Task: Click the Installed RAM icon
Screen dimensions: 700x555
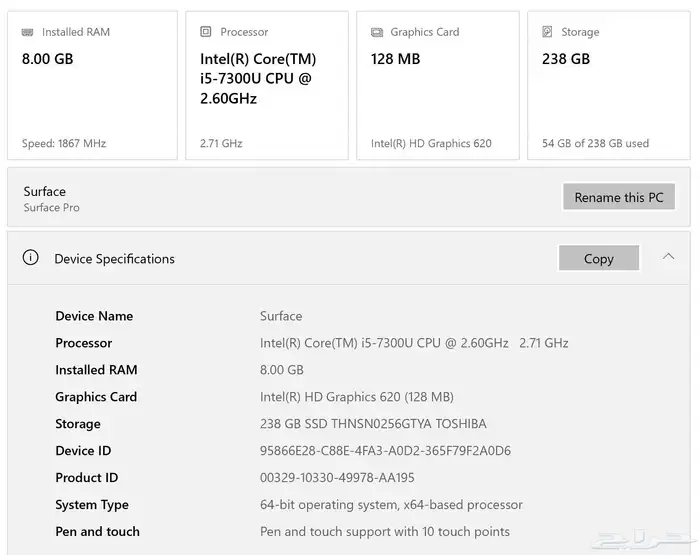Action: point(28,32)
